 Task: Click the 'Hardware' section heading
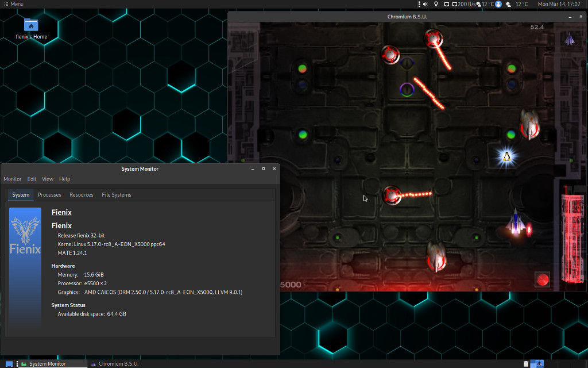click(63, 266)
